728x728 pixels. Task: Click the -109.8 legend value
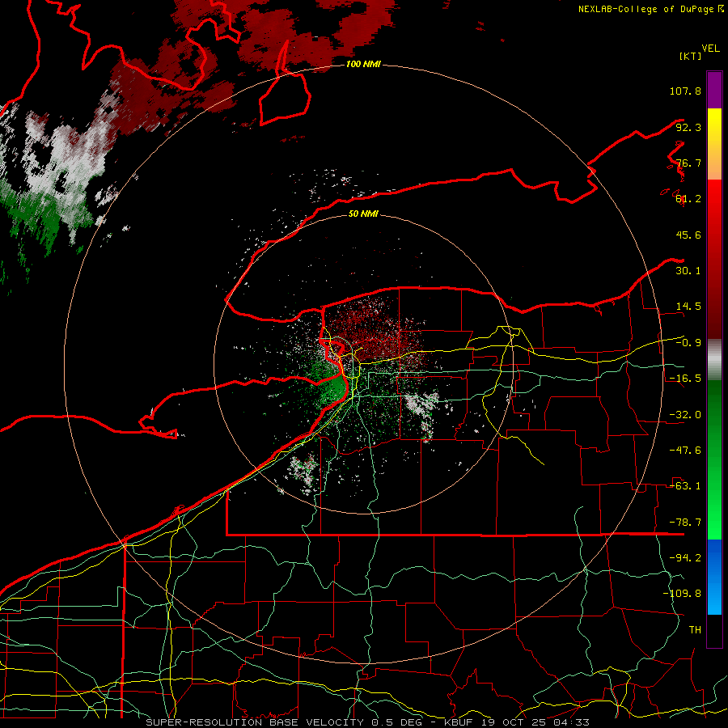tap(682, 594)
